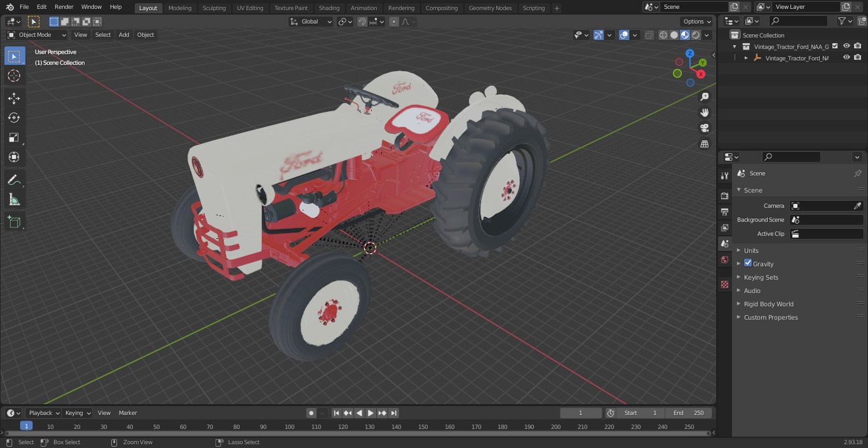Open the viewport Add menu
Image resolution: width=868 pixels, height=448 pixels.
(x=124, y=35)
